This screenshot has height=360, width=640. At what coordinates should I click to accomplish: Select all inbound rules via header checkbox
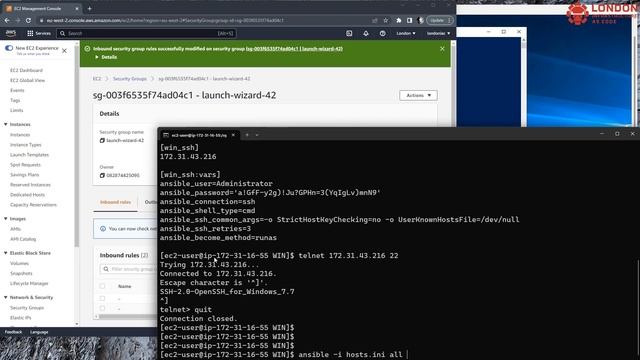pyautogui.click(x=102, y=286)
